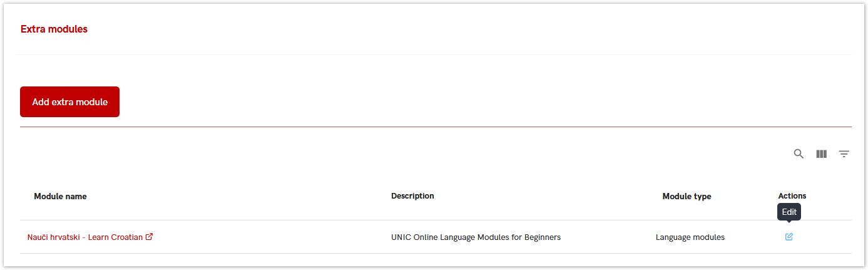
Task: Open the Nauči hrvatski - Learn Croatian link
Action: click(x=85, y=237)
